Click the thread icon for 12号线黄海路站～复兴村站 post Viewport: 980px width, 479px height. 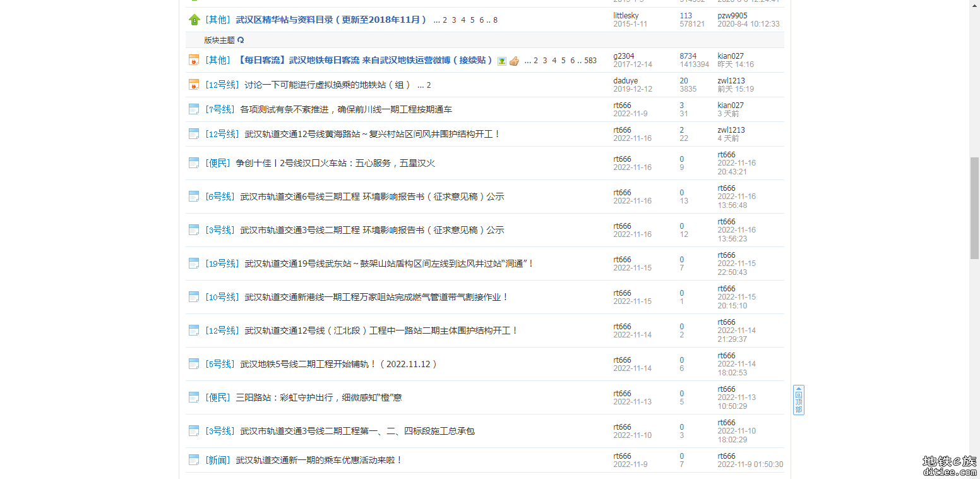194,134
